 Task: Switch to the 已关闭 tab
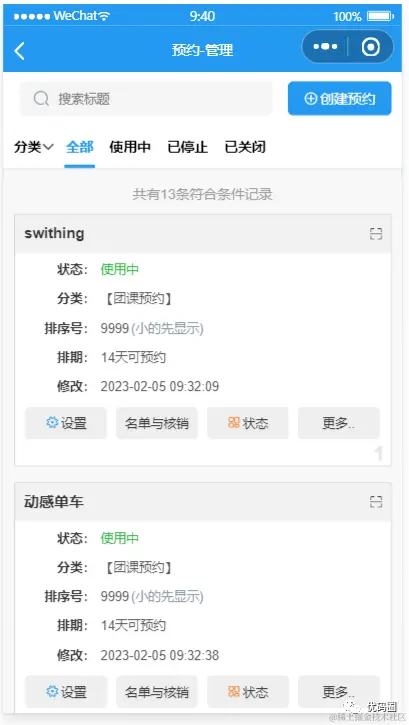[245, 147]
